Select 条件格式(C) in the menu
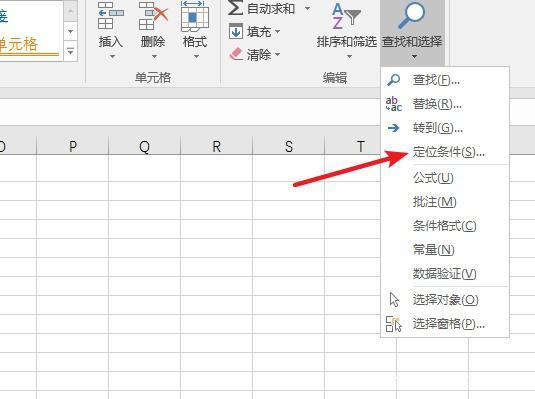This screenshot has width=535, height=399. [445, 226]
